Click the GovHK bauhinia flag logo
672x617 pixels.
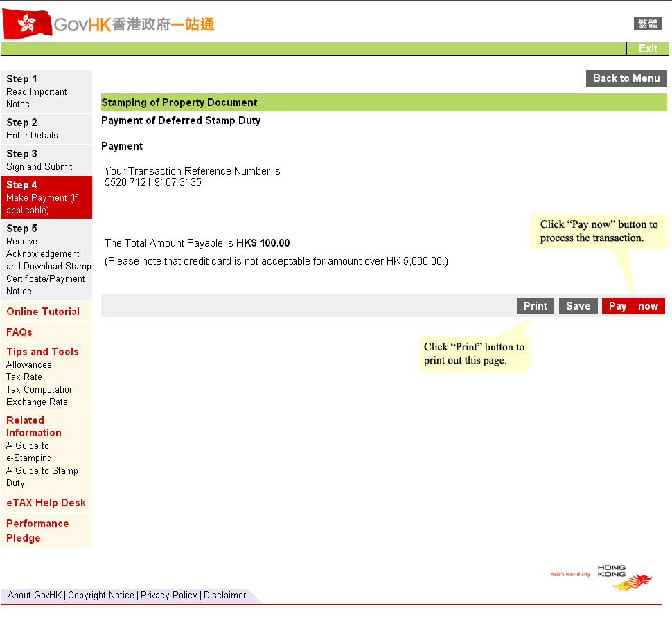click(26, 23)
